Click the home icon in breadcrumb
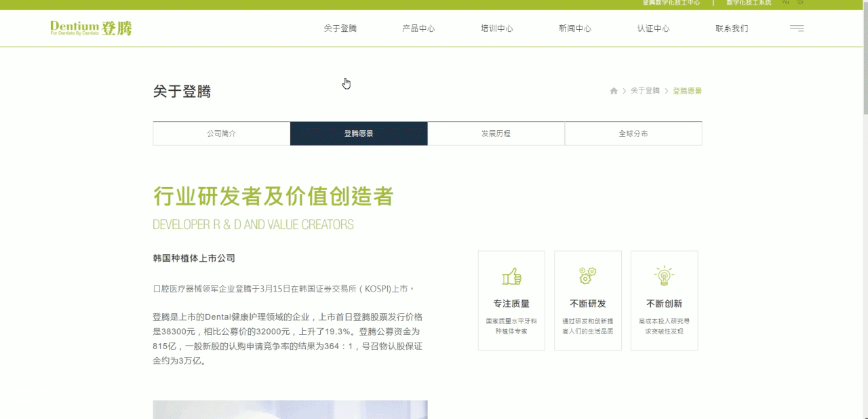Screen dimensions: 868x419 point(614,91)
